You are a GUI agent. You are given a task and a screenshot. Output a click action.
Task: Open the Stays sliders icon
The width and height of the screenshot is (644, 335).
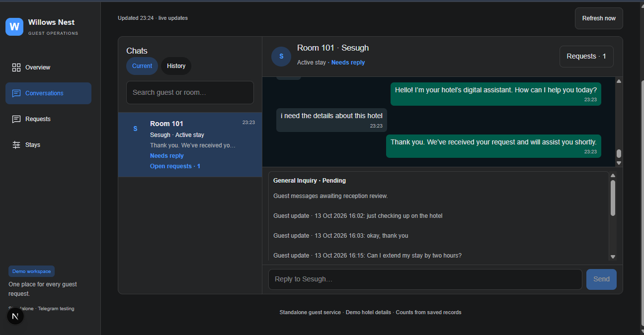pos(16,145)
